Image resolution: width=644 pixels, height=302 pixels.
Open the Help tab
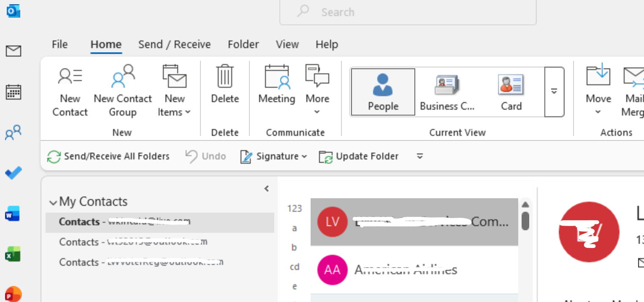tap(327, 44)
